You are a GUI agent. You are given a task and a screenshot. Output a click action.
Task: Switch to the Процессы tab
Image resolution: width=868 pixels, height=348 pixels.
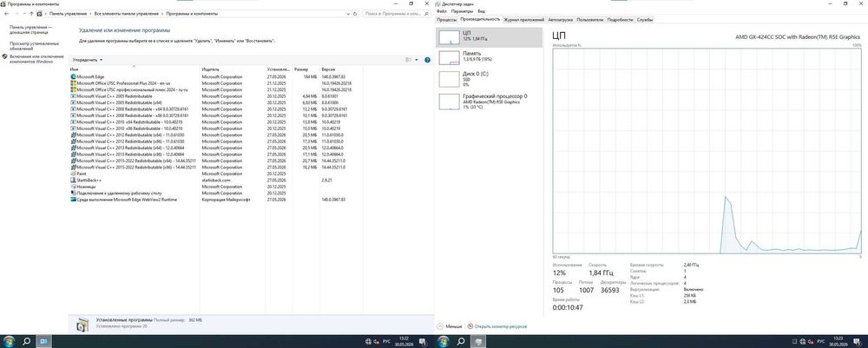[x=447, y=19]
